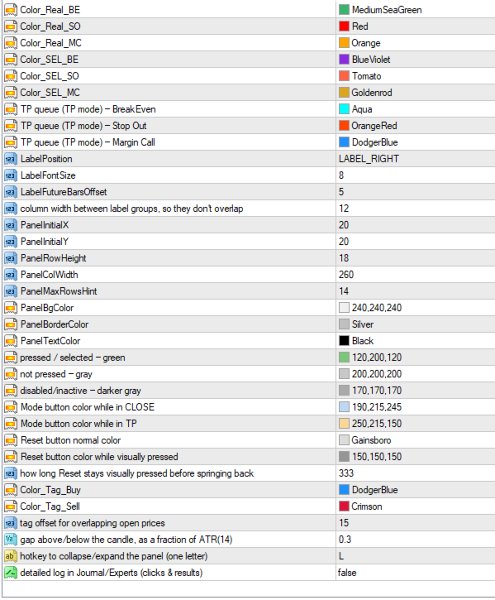Screen dimensions: 495x600
Task: Open the Crimson color swatch
Action: (x=344, y=506)
